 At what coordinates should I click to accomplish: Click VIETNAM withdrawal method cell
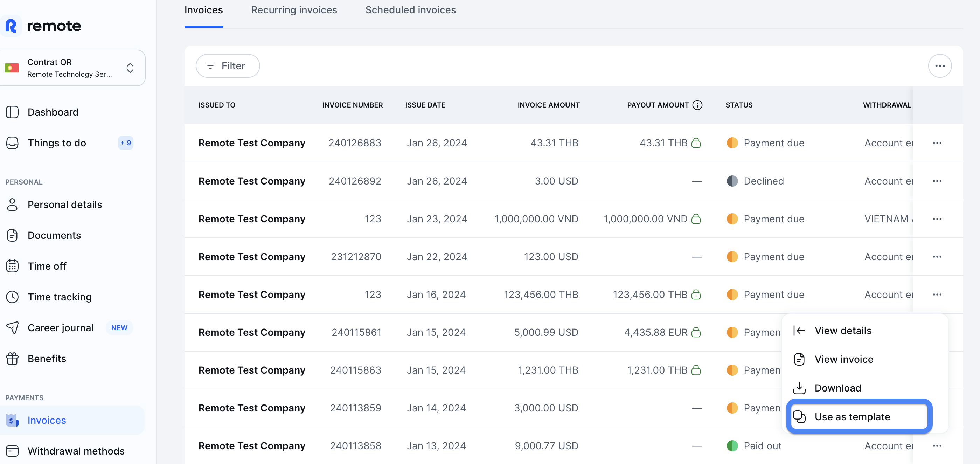coord(888,219)
